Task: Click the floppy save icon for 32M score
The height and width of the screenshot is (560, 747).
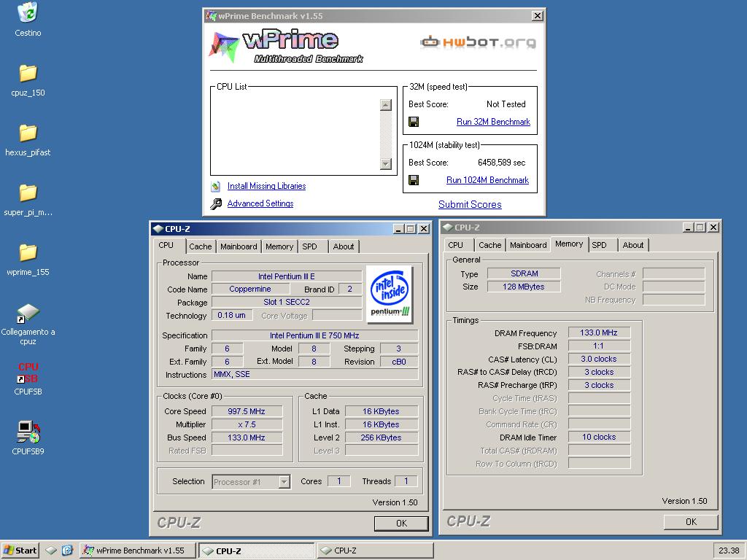Action: click(414, 122)
